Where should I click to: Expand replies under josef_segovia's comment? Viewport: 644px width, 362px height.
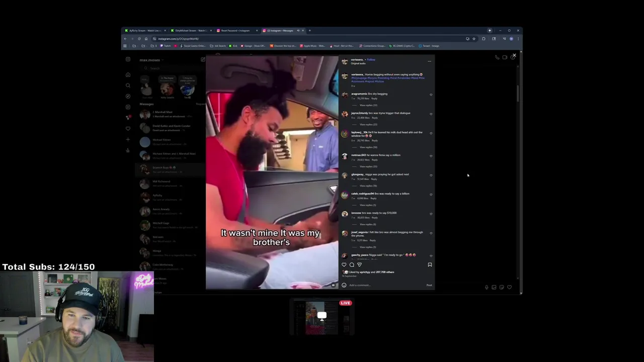[x=368, y=247]
